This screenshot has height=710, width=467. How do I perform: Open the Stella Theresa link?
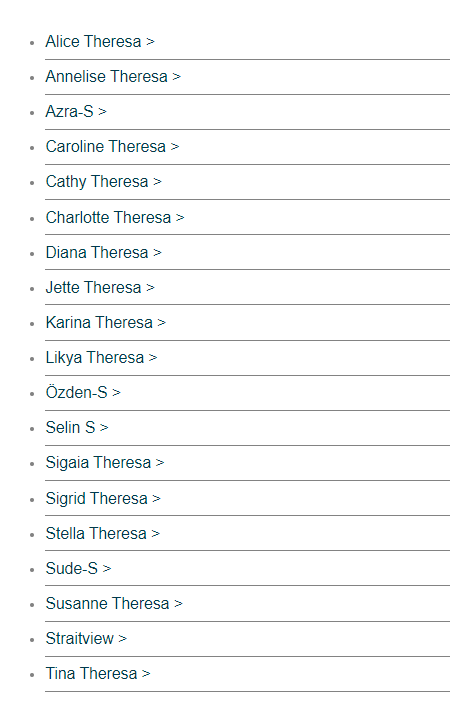[102, 533]
